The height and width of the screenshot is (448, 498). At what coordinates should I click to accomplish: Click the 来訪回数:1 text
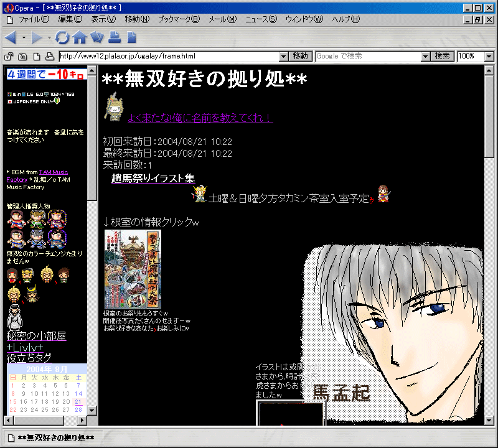click(x=128, y=165)
